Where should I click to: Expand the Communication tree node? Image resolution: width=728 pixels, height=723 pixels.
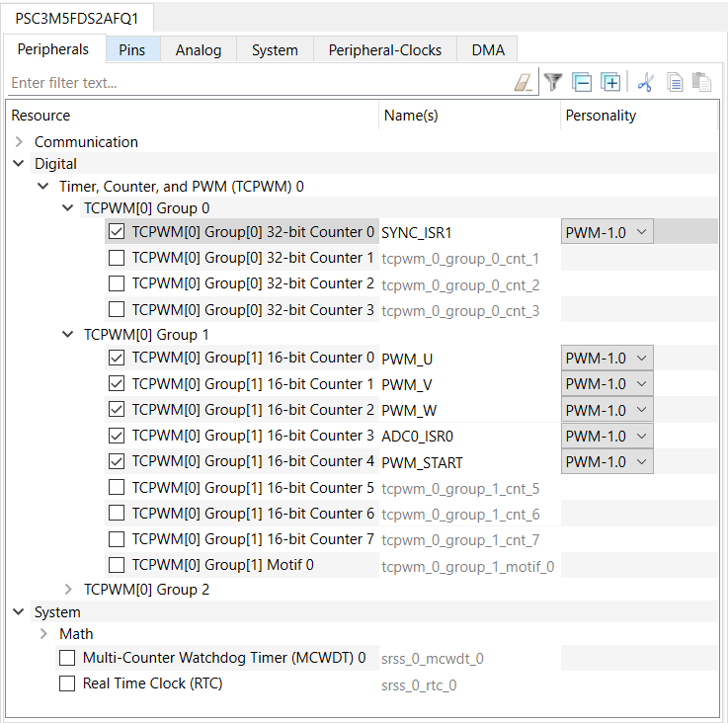click(x=19, y=141)
